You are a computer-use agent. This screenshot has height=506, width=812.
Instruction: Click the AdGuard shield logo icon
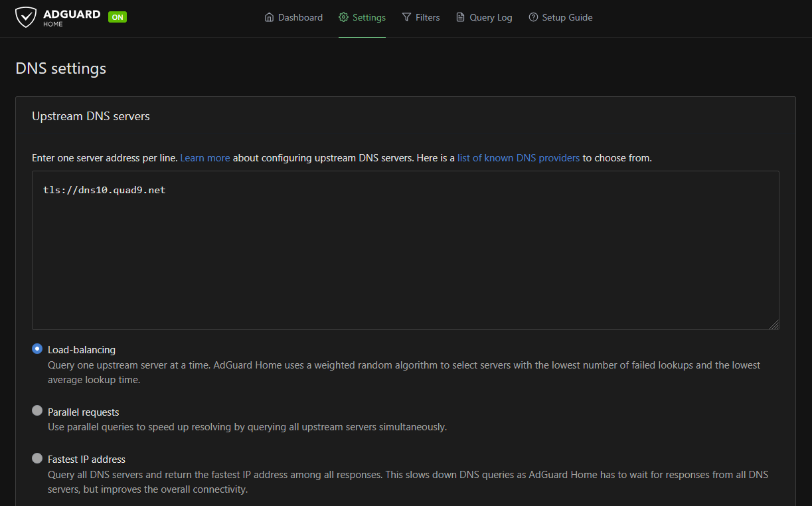(26, 17)
